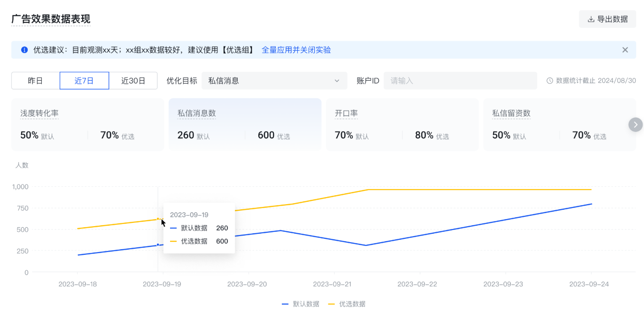The height and width of the screenshot is (321, 644).
Task: Select the 私信消息数 metric card
Action: tap(245, 124)
